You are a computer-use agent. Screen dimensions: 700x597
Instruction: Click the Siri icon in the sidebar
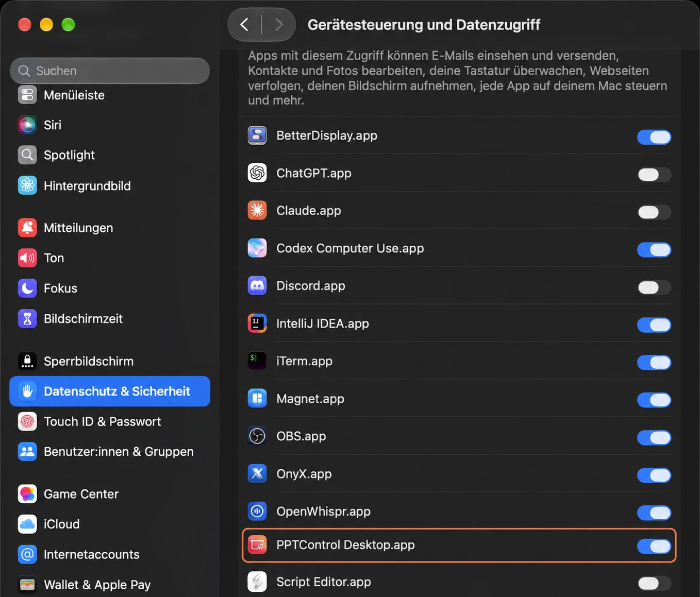[27, 125]
